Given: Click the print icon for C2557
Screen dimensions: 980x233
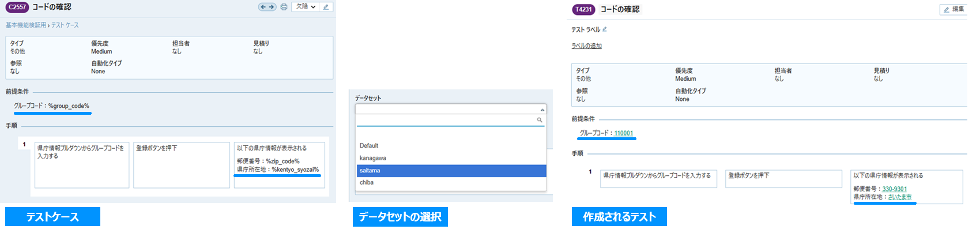Looking at the screenshot, I should 284,7.
